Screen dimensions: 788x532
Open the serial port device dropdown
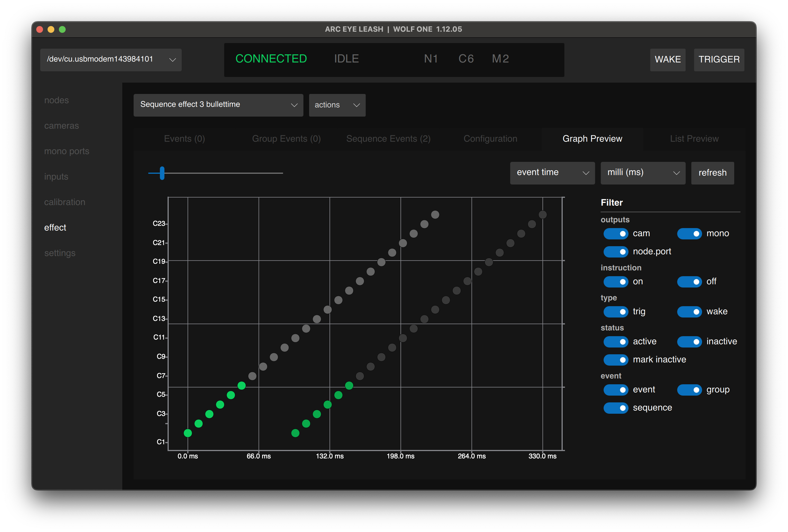pyautogui.click(x=111, y=60)
